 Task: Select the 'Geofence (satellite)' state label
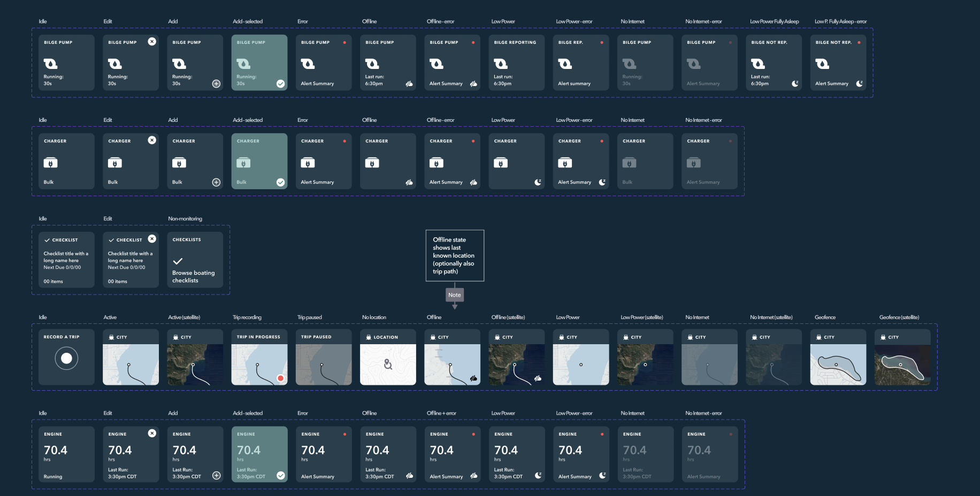(x=899, y=317)
